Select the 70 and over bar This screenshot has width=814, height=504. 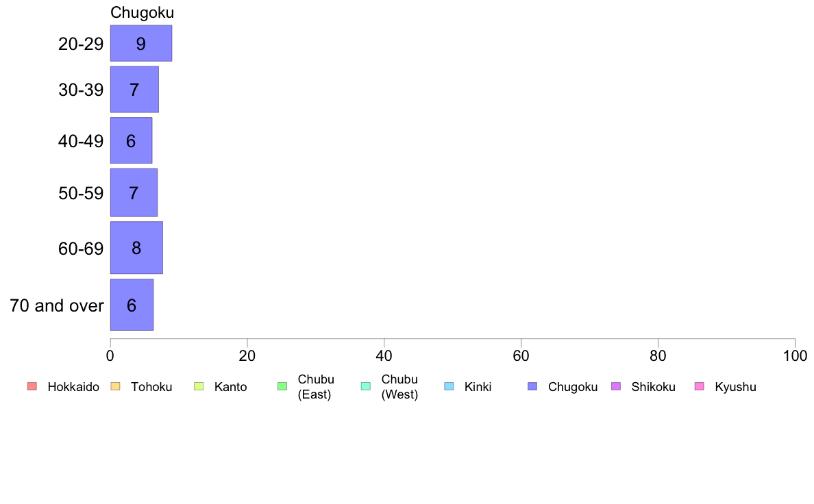132,305
